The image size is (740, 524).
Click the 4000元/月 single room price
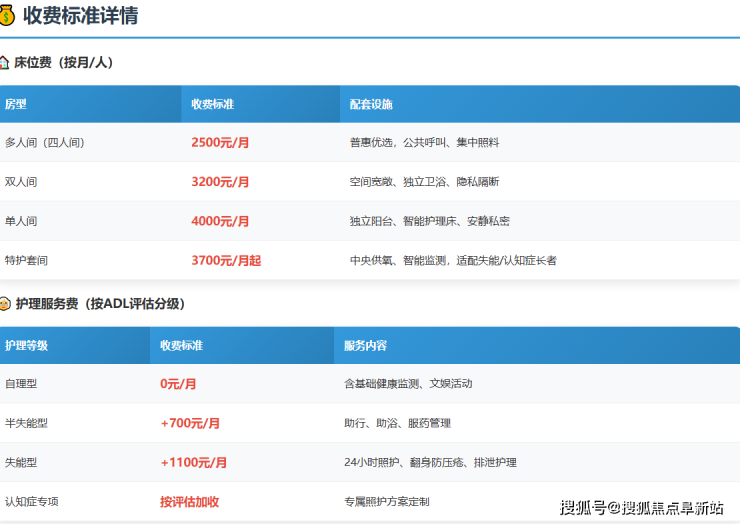(220, 221)
